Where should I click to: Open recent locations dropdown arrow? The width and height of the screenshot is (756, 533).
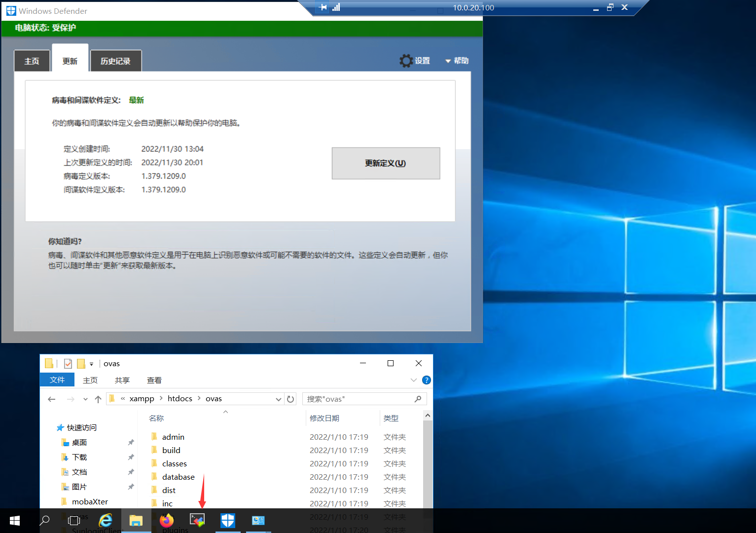point(85,399)
